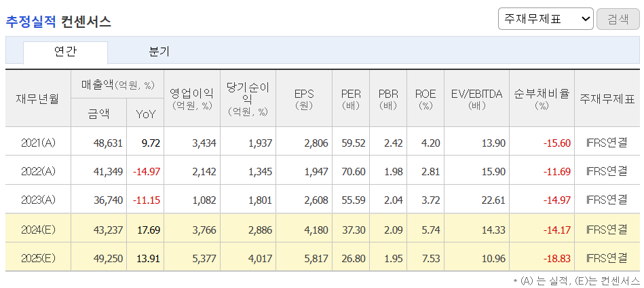Click operating profit value 1,082
644x288 pixels.
click(x=204, y=200)
